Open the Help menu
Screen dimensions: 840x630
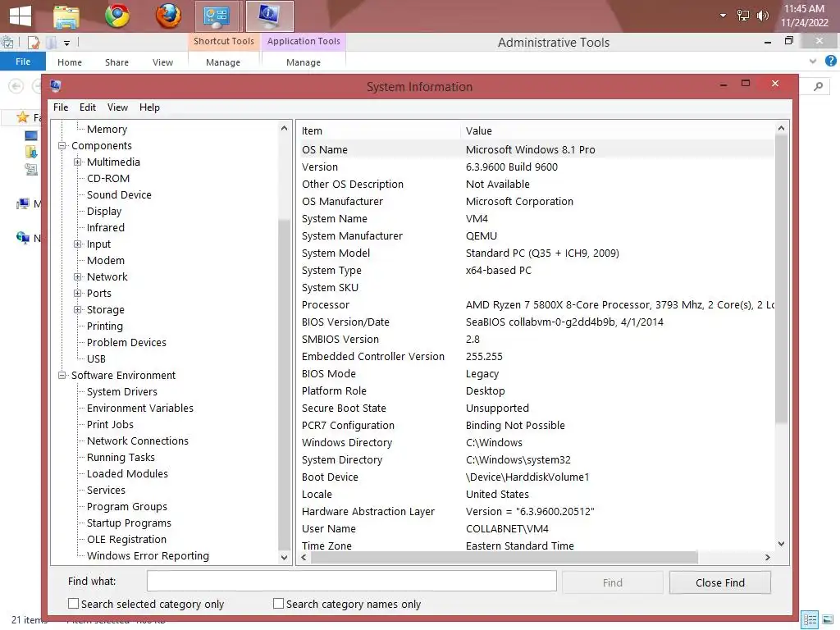tap(149, 107)
